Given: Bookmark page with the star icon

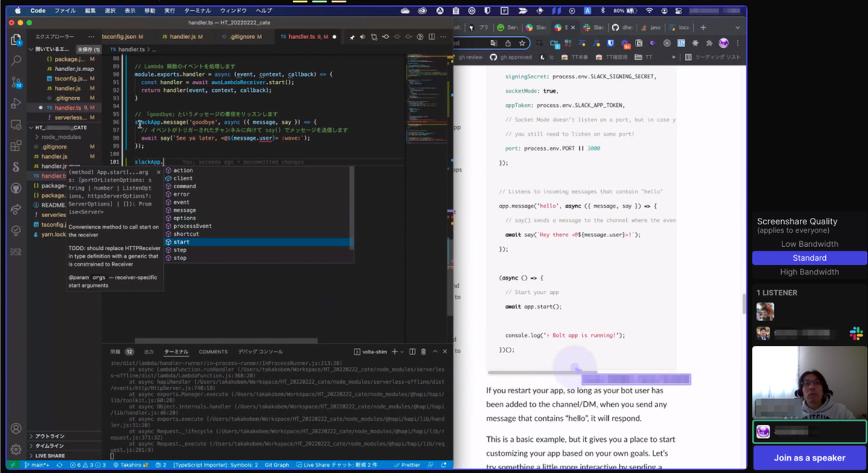Looking at the screenshot, I should point(522,43).
